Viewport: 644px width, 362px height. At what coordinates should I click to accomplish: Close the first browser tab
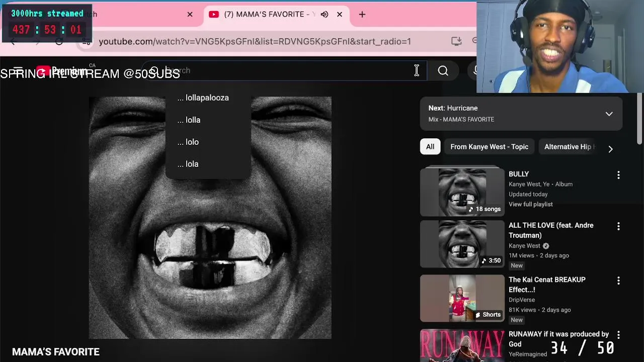click(190, 14)
